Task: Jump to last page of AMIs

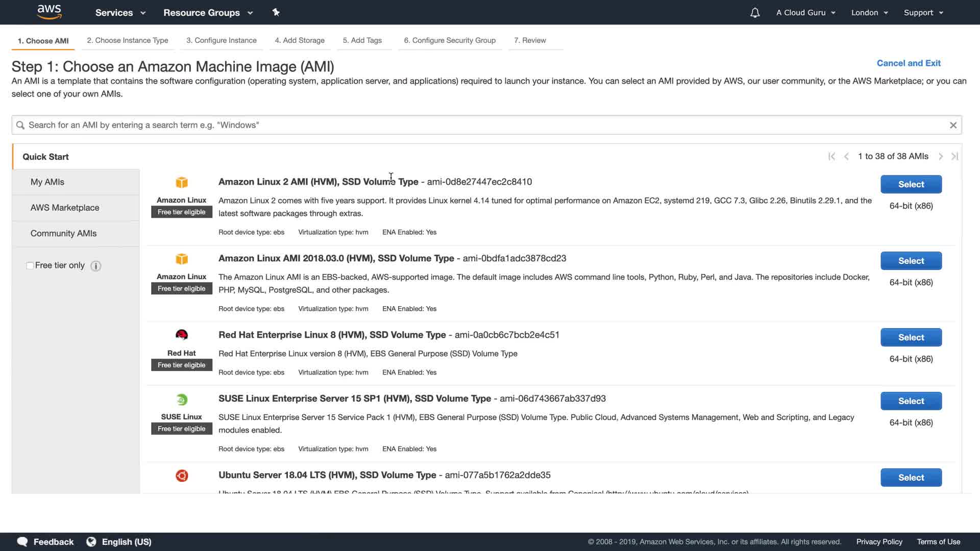Action: pyautogui.click(x=955, y=157)
